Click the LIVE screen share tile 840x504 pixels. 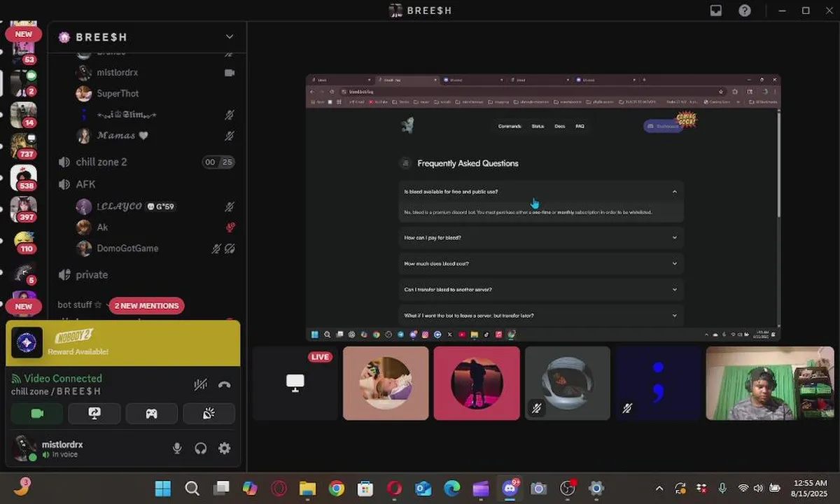tap(295, 383)
